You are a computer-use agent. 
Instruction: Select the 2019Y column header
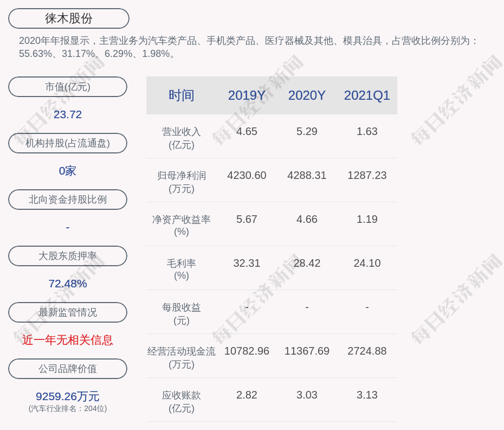coord(247,95)
